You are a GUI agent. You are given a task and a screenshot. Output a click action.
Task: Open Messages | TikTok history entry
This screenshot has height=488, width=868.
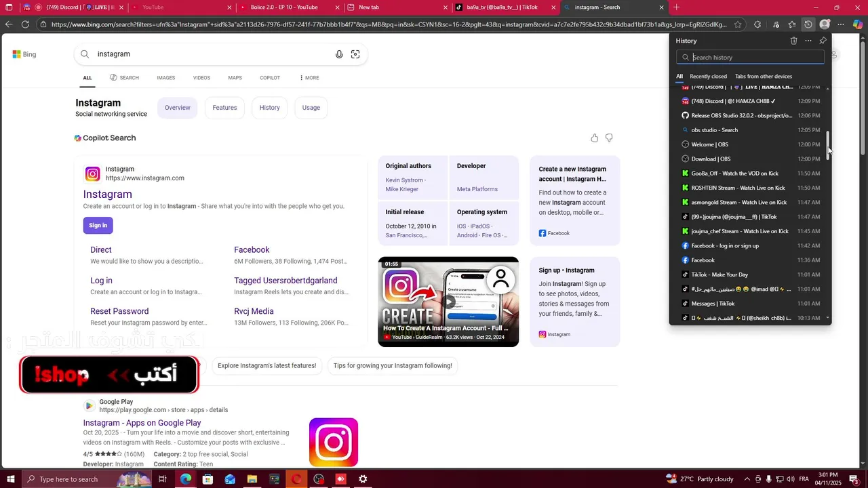[750, 304]
